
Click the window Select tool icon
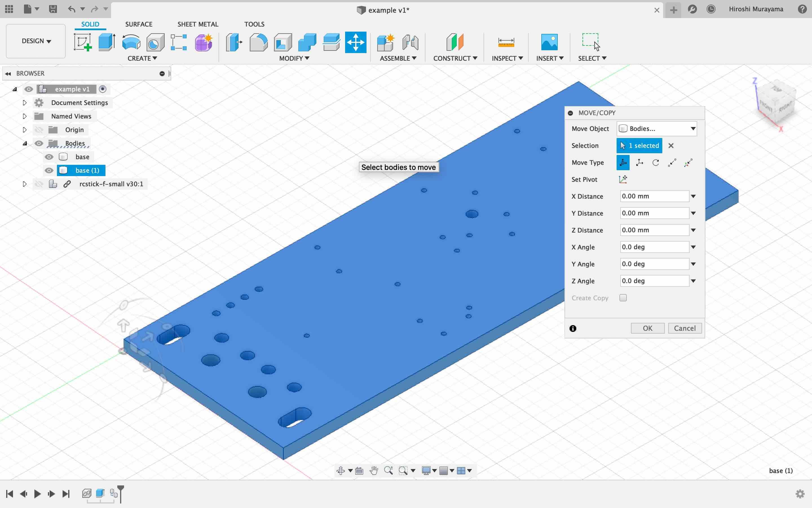click(591, 42)
